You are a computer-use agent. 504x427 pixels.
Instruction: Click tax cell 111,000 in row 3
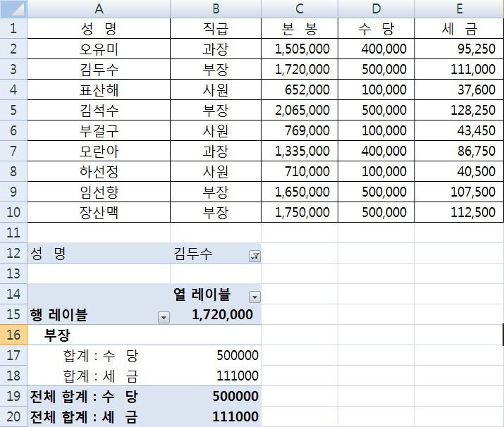pos(460,69)
